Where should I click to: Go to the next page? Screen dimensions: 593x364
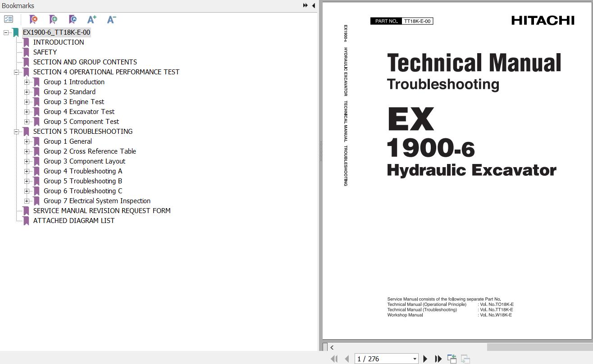[425, 359]
